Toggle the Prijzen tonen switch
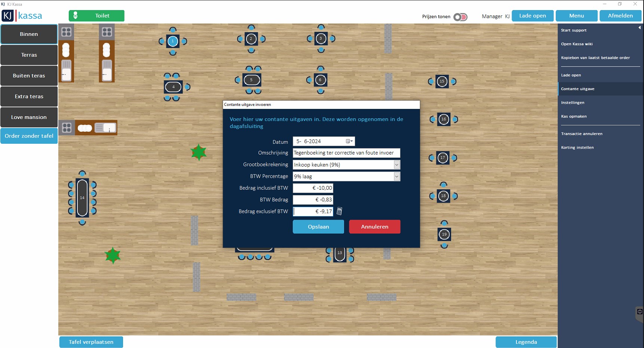The height and width of the screenshot is (348, 644). (460, 17)
